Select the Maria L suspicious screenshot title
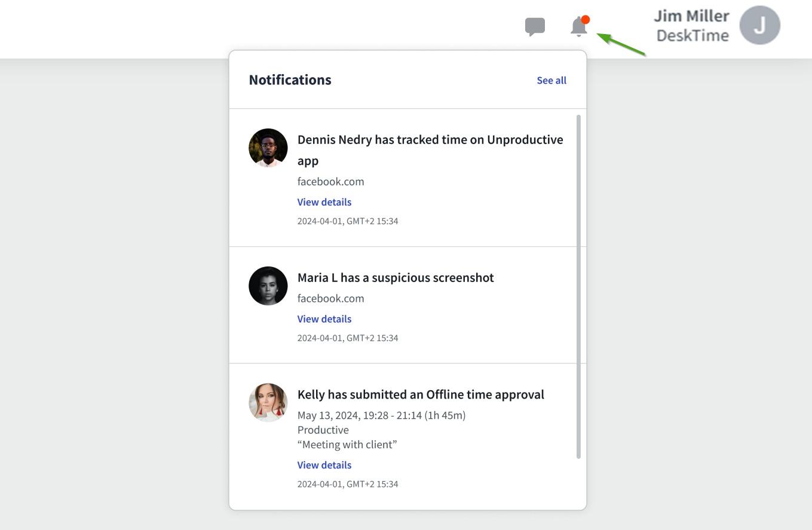The height and width of the screenshot is (530, 812). click(396, 278)
